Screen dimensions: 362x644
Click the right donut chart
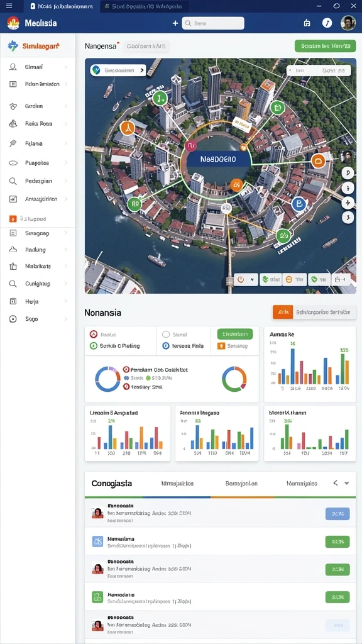234,379
